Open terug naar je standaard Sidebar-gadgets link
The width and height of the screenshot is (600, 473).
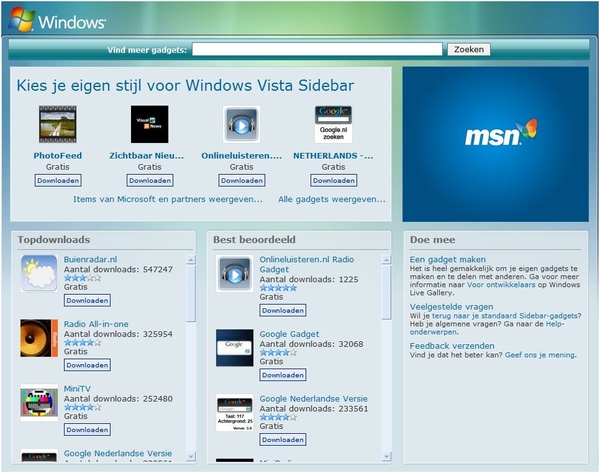pos(505,316)
